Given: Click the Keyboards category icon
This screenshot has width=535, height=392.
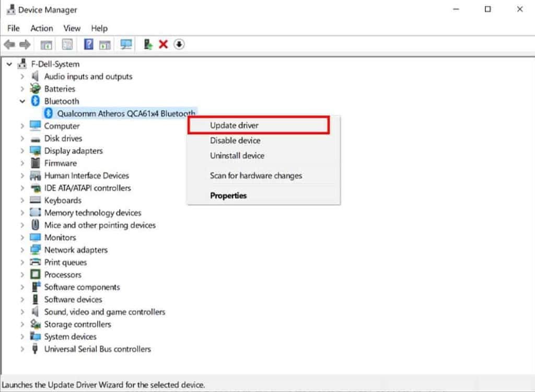Looking at the screenshot, I should click(35, 200).
